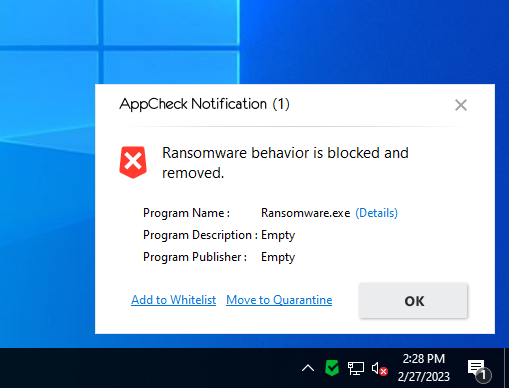This screenshot has height=388, width=509.
Task: Confirm the alert with OK button
Action: click(413, 301)
